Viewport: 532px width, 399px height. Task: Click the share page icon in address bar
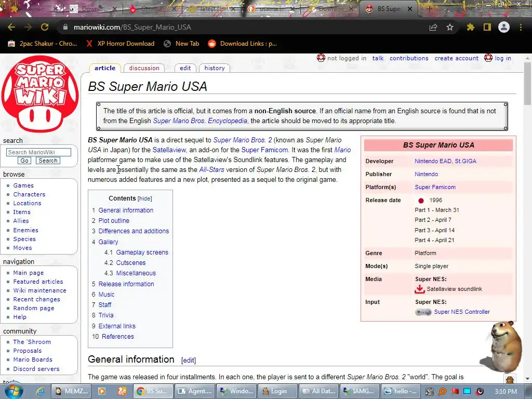433,27
